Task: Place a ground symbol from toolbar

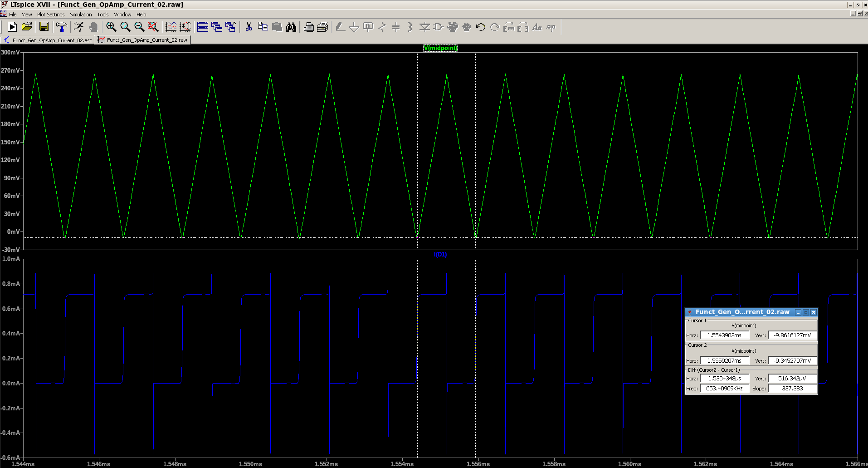Action: tap(354, 27)
